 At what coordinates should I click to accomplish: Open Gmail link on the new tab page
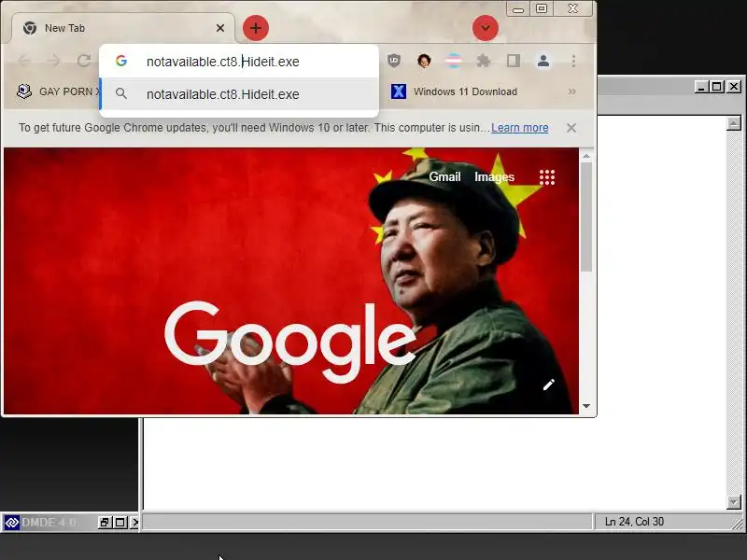click(x=444, y=176)
